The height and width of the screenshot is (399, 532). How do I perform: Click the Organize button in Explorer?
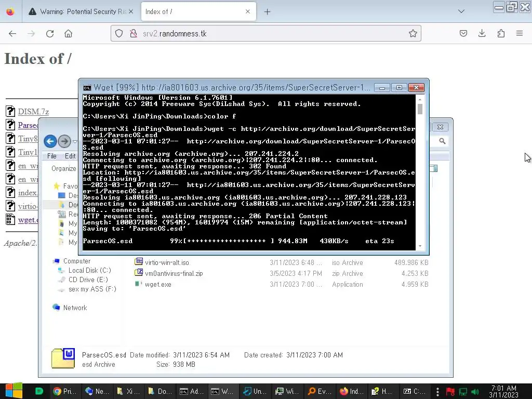[x=64, y=169]
